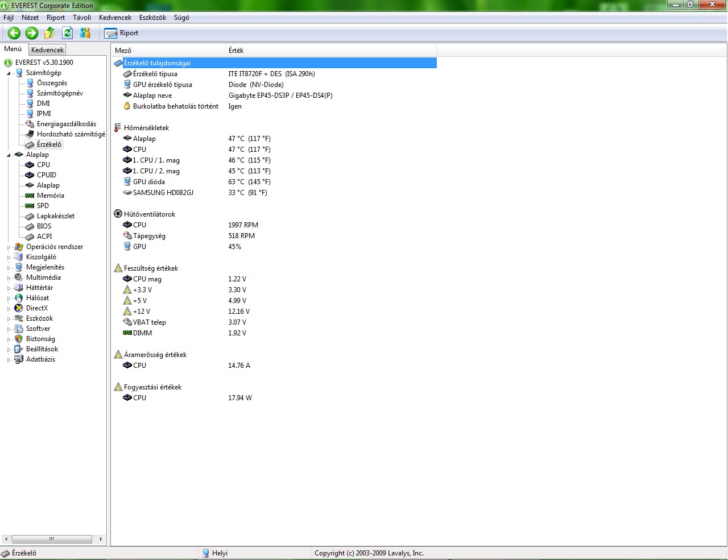This screenshot has width=728, height=560.
Task: Expand the Hálózat tree branch
Action: pos(9,298)
